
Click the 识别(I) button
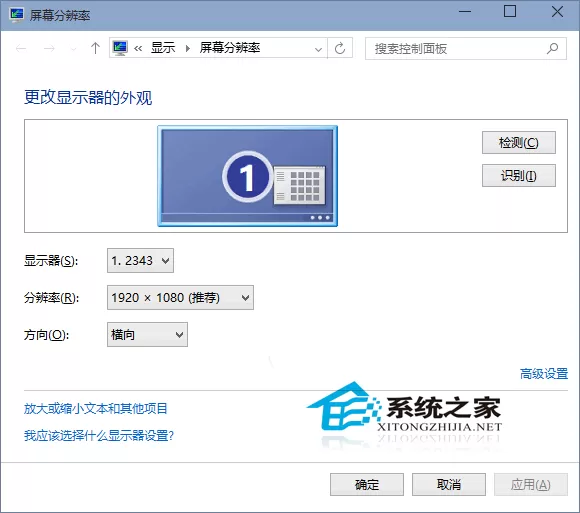pyautogui.click(x=519, y=175)
